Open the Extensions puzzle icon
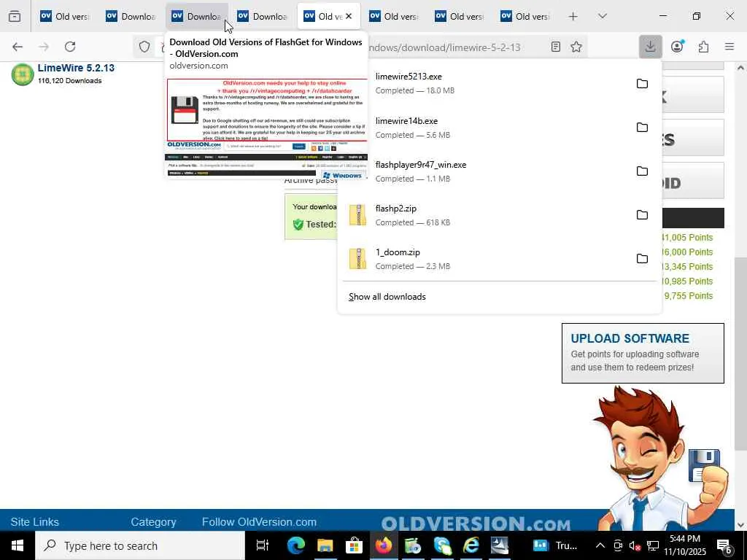This screenshot has height=560, width=747. click(703, 47)
